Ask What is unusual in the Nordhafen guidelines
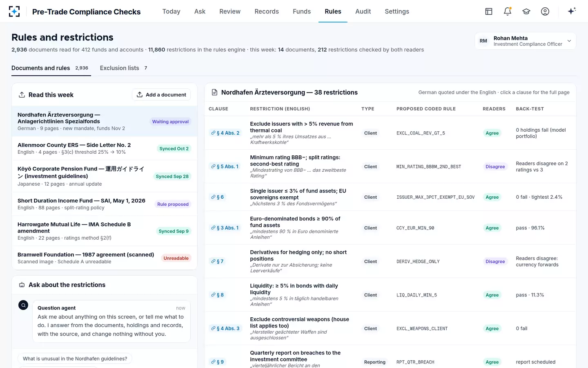The width and height of the screenshot is (588, 368). pyautogui.click(x=75, y=359)
